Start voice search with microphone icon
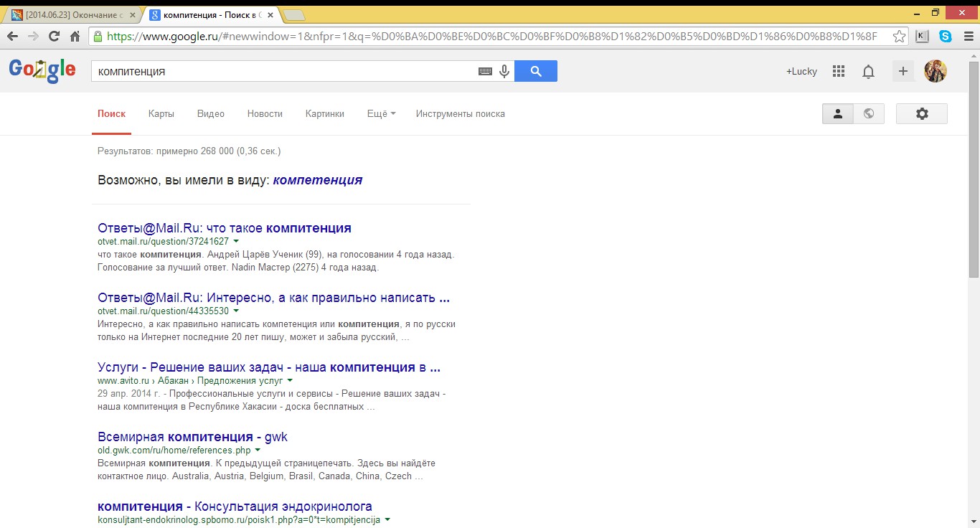 pos(504,71)
